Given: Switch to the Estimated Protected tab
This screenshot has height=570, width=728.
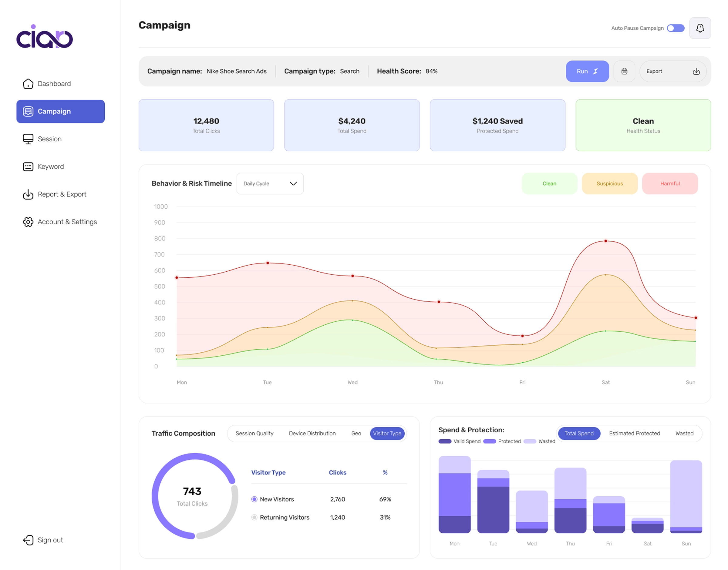Looking at the screenshot, I should tap(635, 433).
